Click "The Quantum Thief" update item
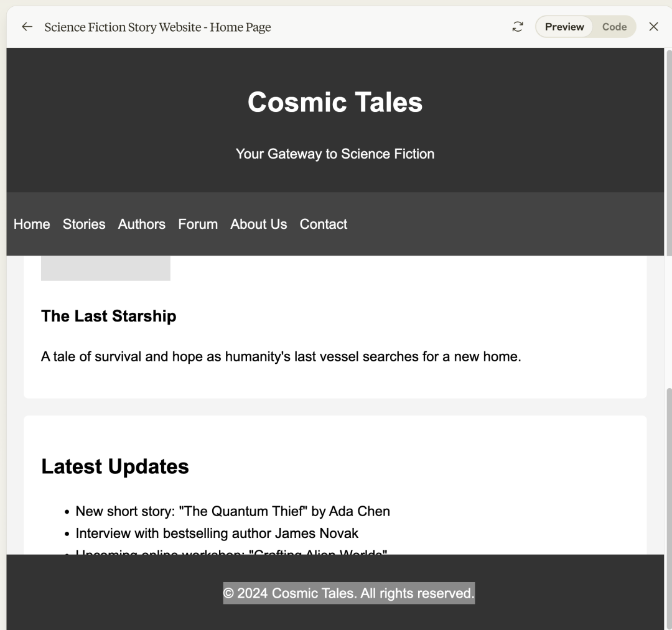672x630 pixels. 232,511
